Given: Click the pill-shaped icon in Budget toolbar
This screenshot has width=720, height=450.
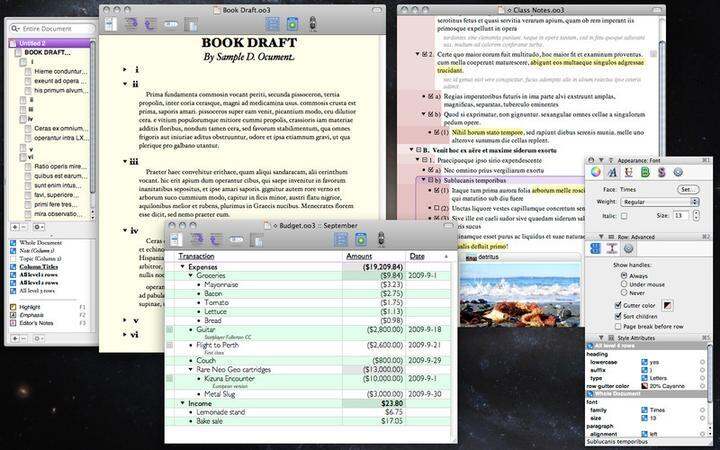Looking at the screenshot, I should (x=236, y=239).
